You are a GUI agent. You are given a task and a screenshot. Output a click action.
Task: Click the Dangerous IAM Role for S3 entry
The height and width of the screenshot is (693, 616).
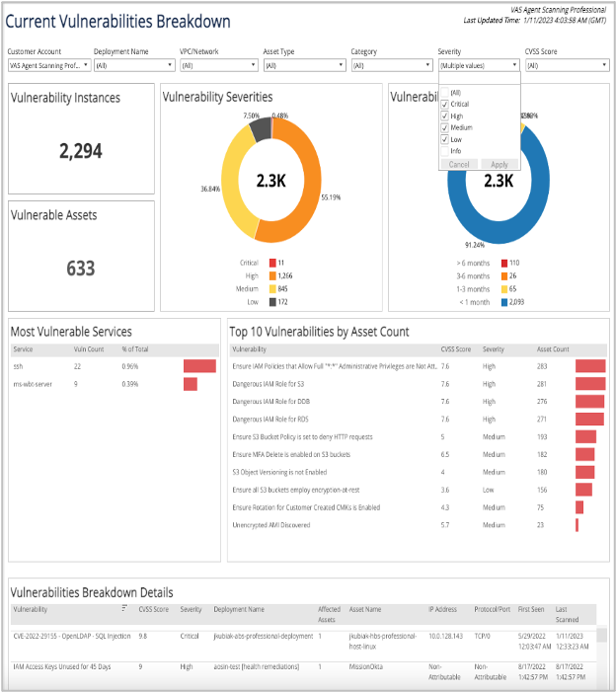tap(267, 383)
